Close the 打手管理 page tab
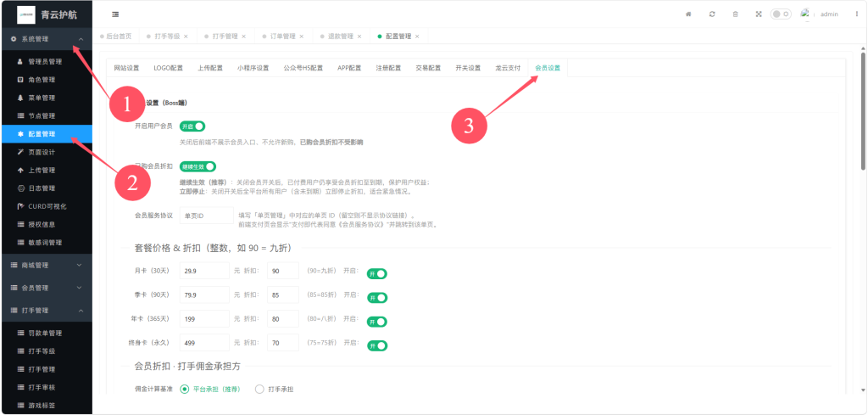 [243, 36]
